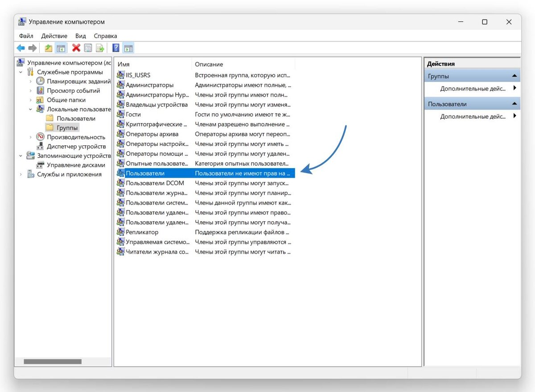Open the Файл menu
Screen dimensions: 535x392
(26, 36)
